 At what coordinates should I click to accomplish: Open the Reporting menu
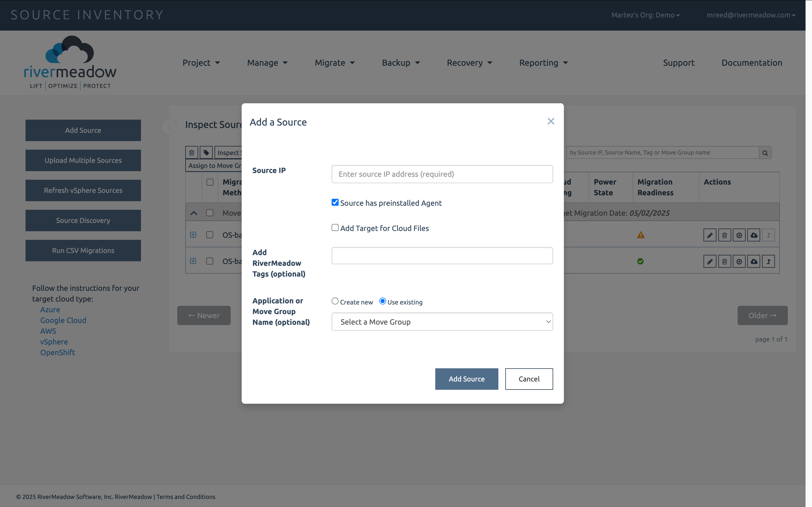tap(543, 63)
